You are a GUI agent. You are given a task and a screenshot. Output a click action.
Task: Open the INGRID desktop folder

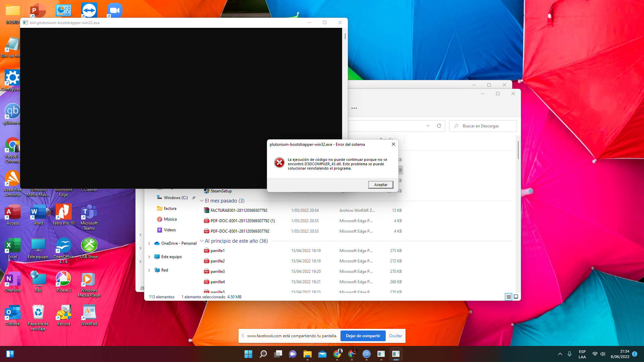pyautogui.click(x=13, y=14)
